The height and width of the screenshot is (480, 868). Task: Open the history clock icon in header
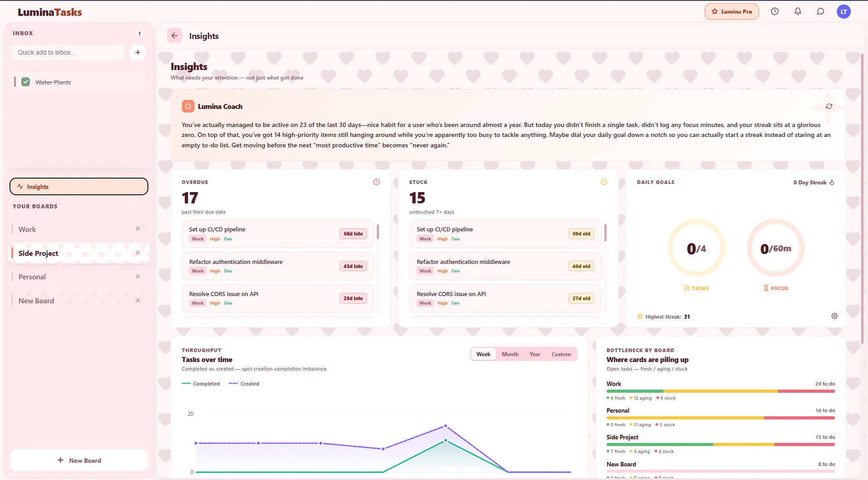[x=775, y=12]
